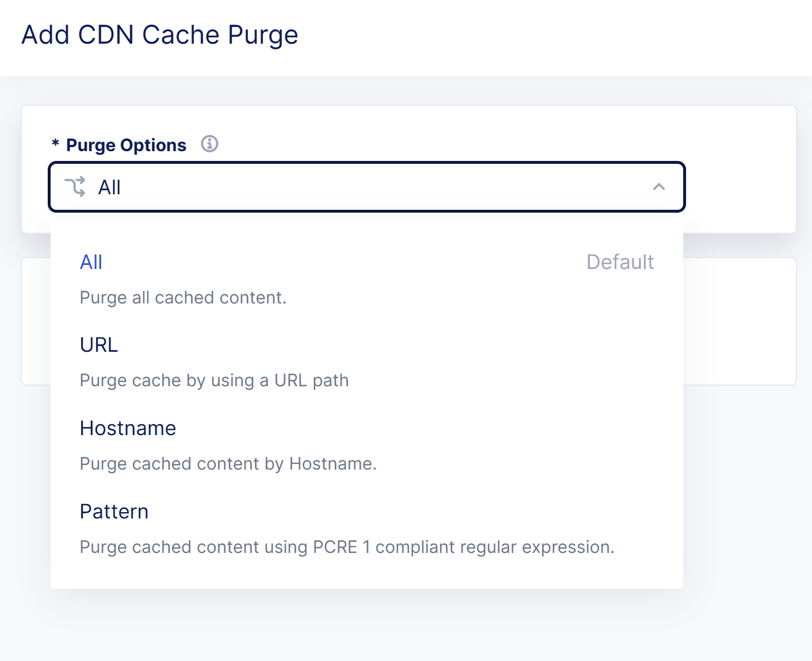
Task: Click the description under Hostname
Action: pos(228,464)
